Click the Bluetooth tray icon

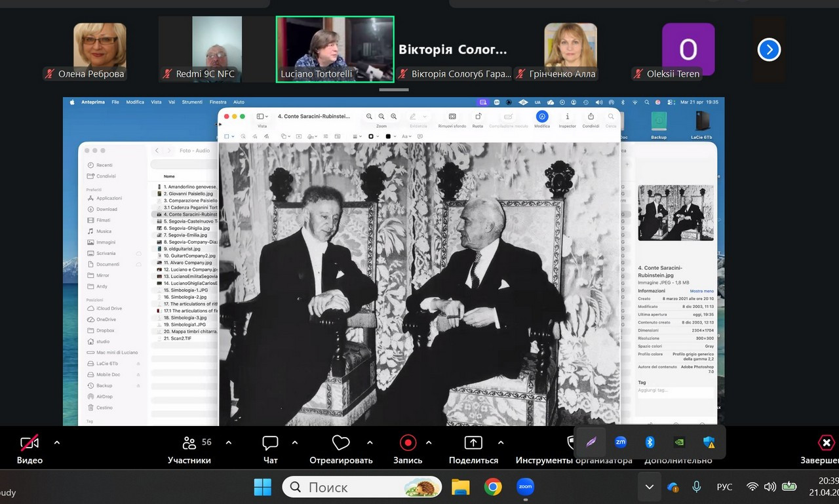pos(650,442)
